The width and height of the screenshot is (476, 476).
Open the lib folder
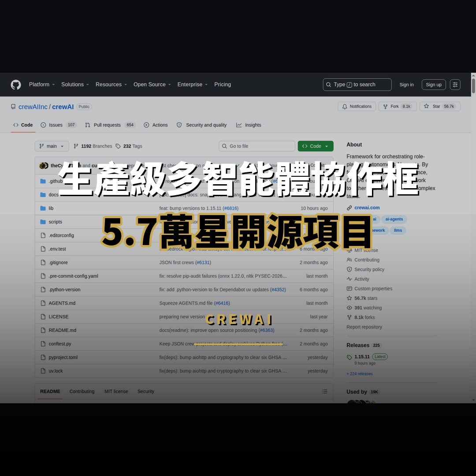pos(51,208)
